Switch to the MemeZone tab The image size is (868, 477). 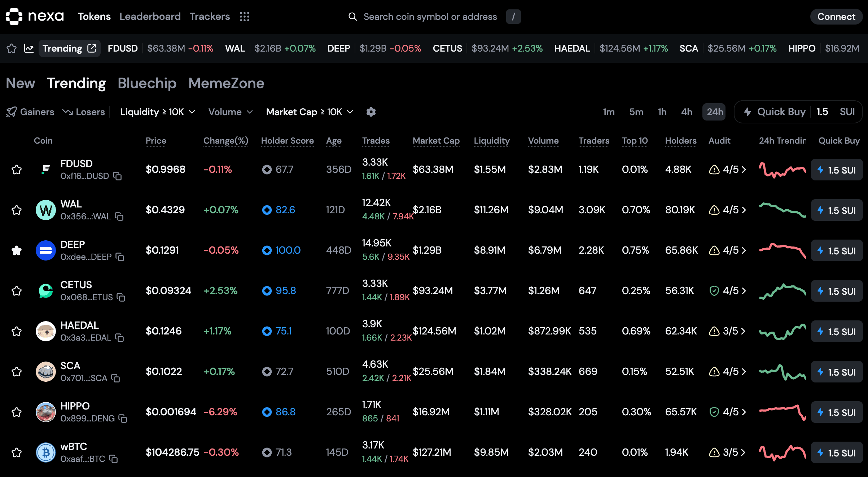click(x=226, y=83)
